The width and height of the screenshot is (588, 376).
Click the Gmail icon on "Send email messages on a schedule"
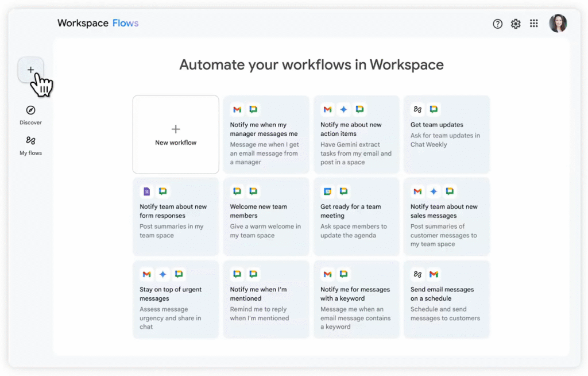pyautogui.click(x=434, y=274)
